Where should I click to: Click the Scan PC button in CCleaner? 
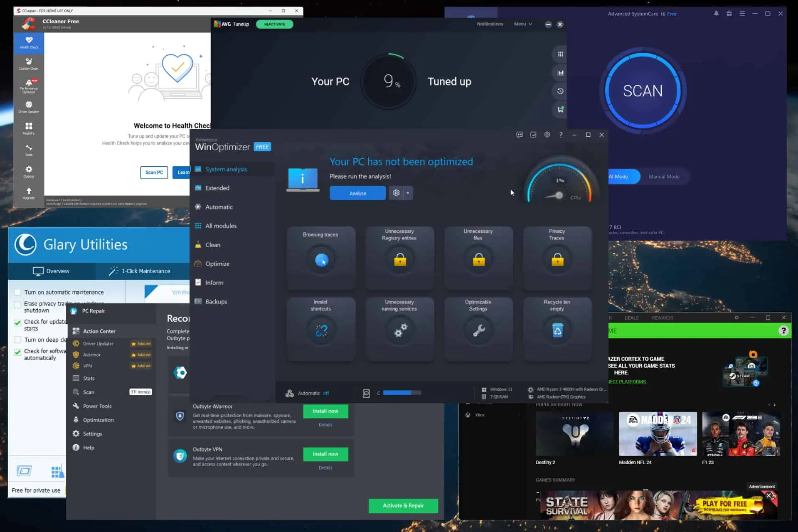154,172
